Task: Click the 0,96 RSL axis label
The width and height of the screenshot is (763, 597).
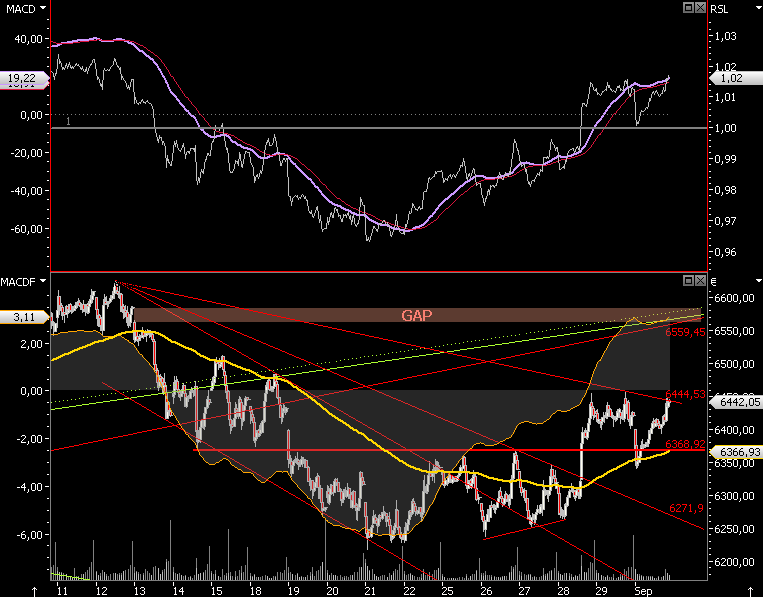Action: point(726,252)
